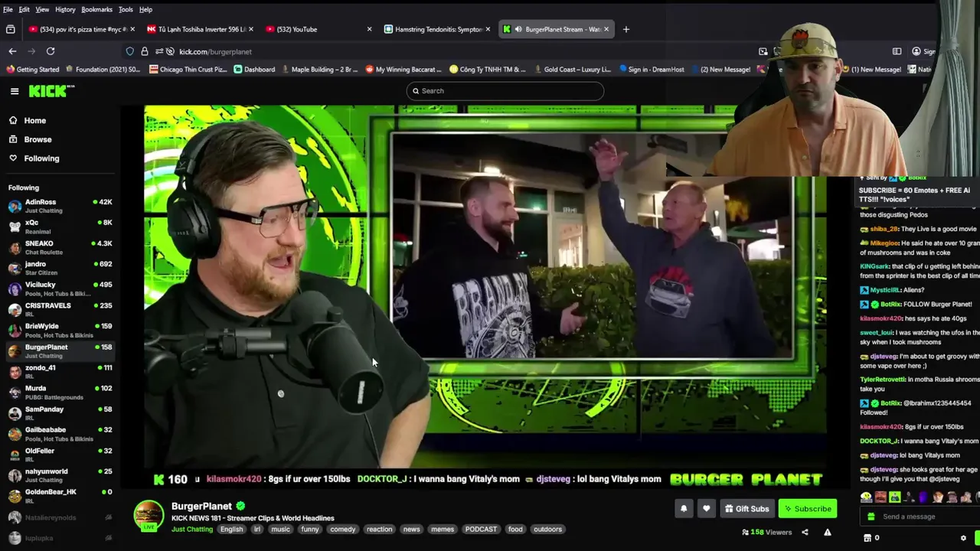The height and width of the screenshot is (551, 980).
Task: Open the browser History menu
Action: pos(65,9)
